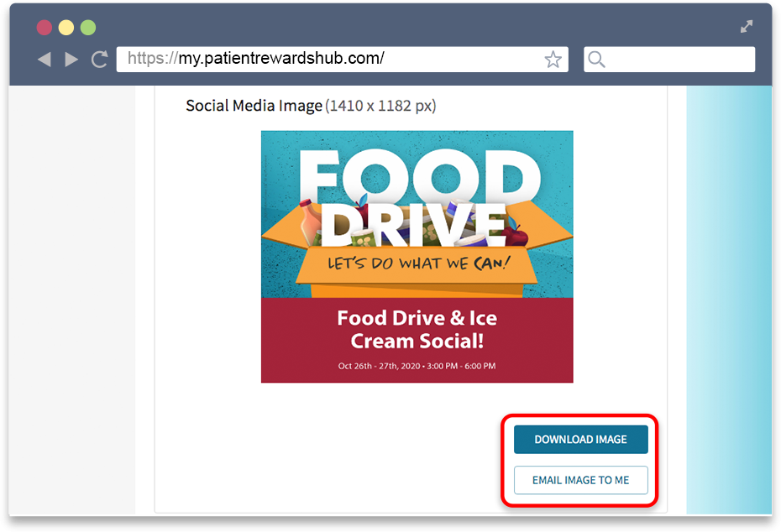Click the browser back arrow
The image size is (781, 532).
(x=45, y=60)
